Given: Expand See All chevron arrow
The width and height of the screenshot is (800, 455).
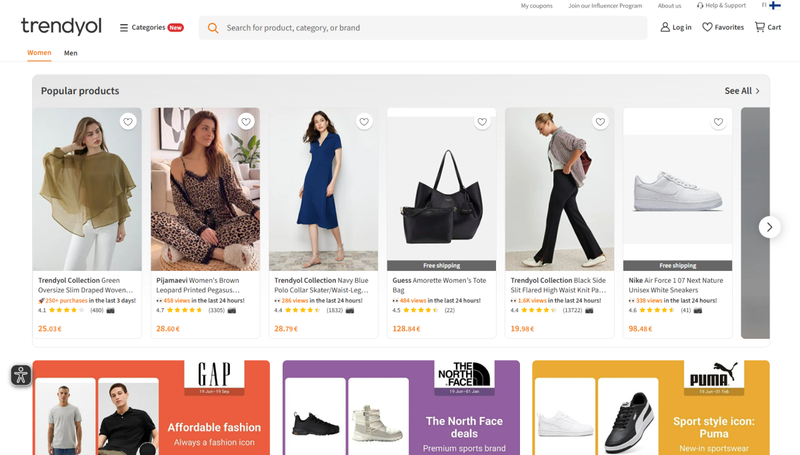Looking at the screenshot, I should (758, 91).
